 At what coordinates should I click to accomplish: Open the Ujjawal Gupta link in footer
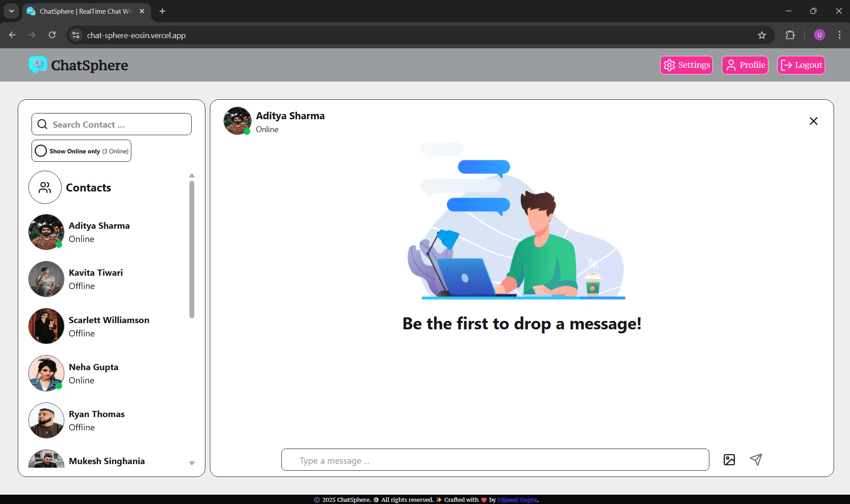click(x=517, y=500)
